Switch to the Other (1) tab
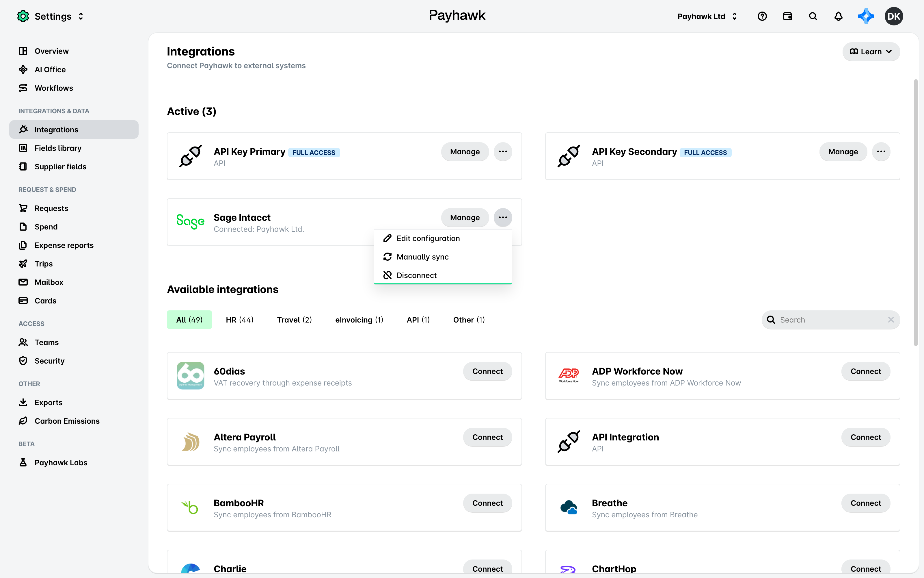The width and height of the screenshot is (924, 578). [469, 320]
